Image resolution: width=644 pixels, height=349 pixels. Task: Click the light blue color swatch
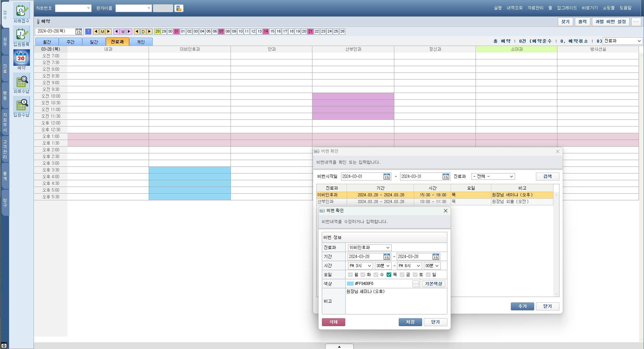tap(350, 284)
